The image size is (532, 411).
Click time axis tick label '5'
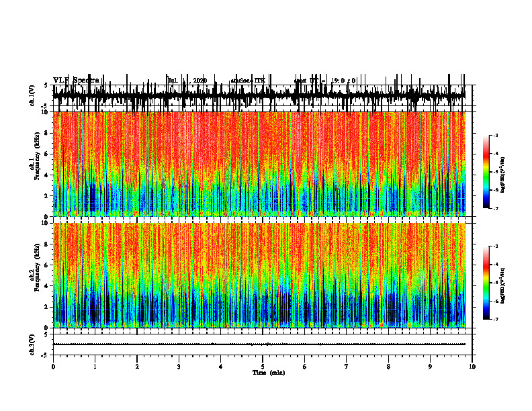click(x=263, y=367)
